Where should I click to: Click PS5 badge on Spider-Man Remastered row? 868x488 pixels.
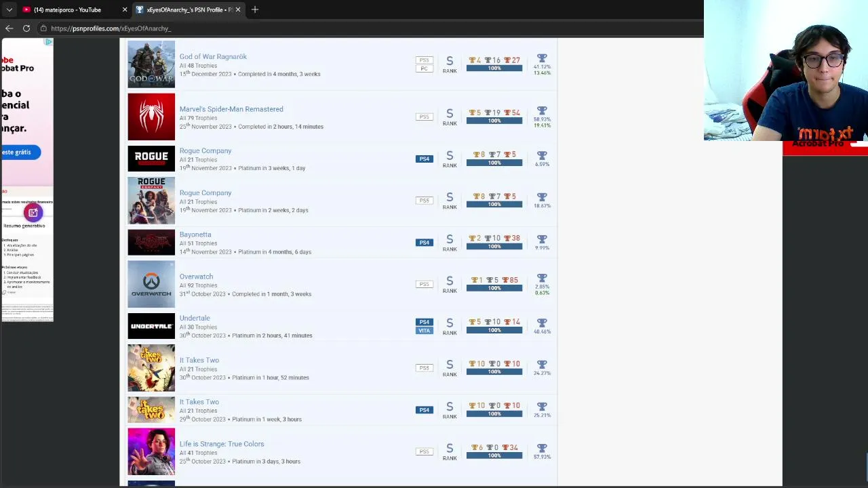click(425, 117)
